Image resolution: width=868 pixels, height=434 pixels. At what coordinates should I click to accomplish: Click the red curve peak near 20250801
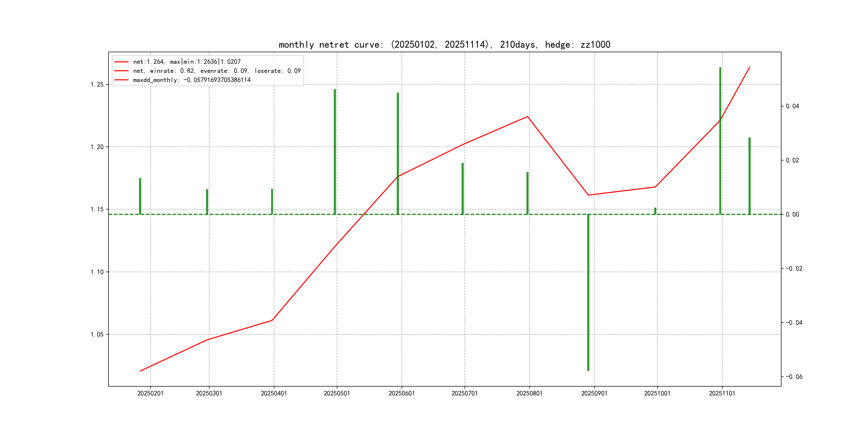[527, 117]
